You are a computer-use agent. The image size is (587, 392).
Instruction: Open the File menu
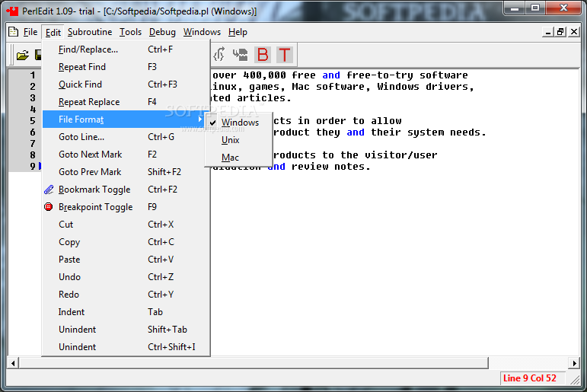tap(30, 32)
